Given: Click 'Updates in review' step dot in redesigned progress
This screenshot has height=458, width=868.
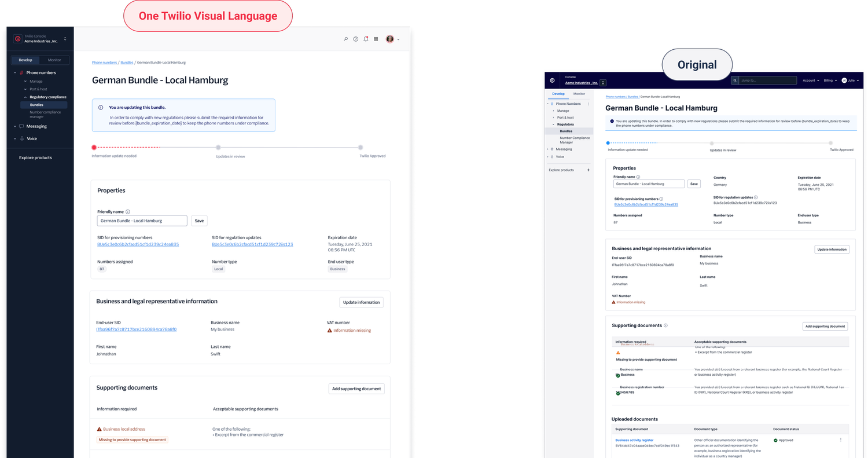Looking at the screenshot, I should point(218,148).
